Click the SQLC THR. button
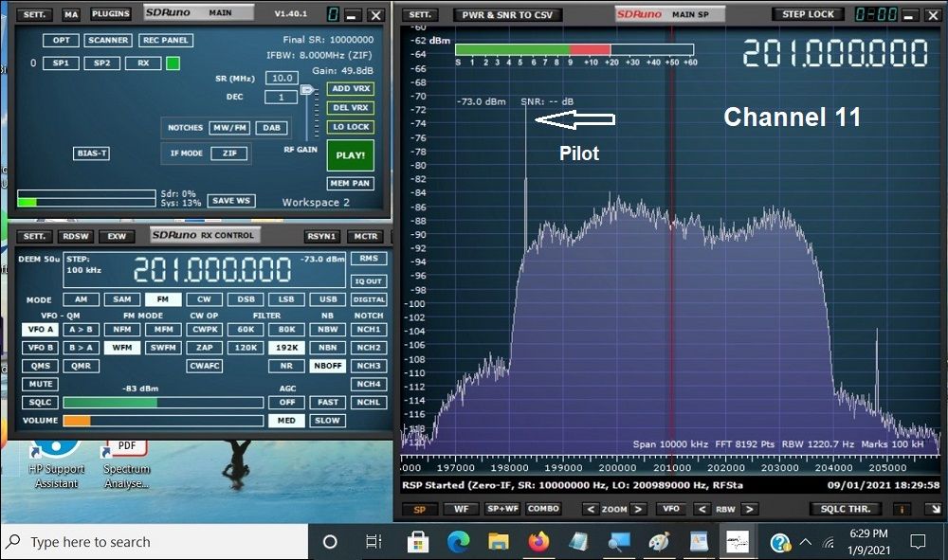Image resolution: width=948 pixels, height=560 pixels. point(846,509)
